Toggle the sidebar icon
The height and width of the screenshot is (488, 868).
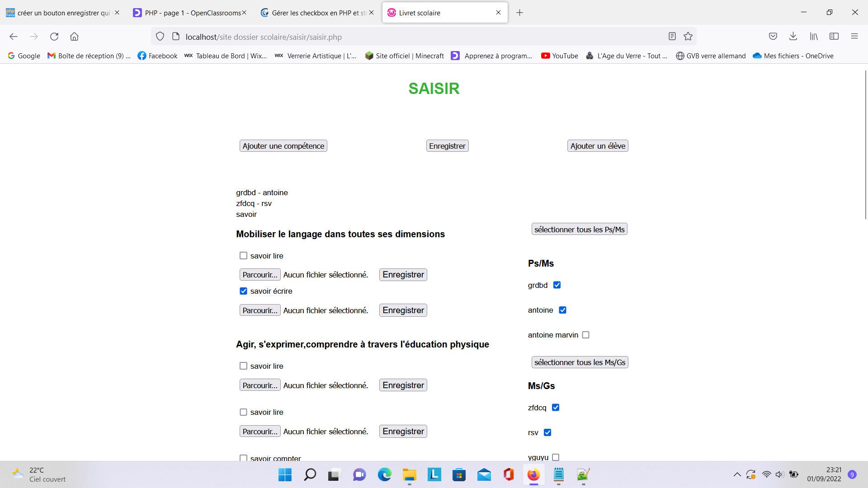tap(834, 37)
